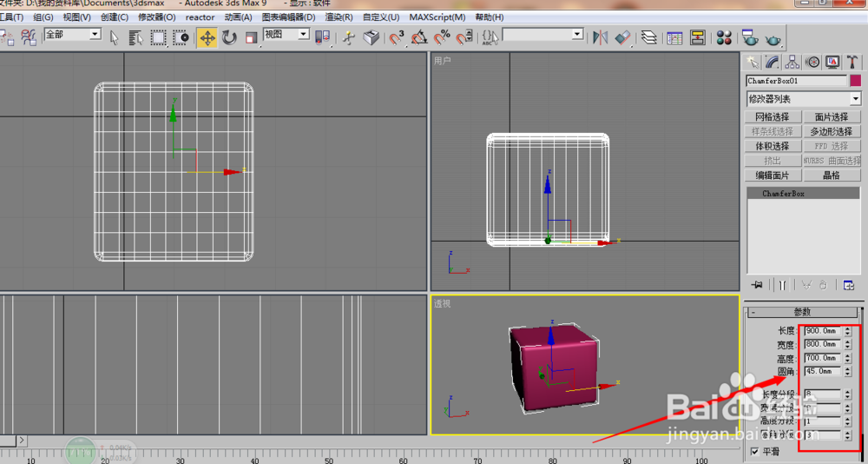
Task: Select the Select Object arrow tool
Action: tap(114, 37)
